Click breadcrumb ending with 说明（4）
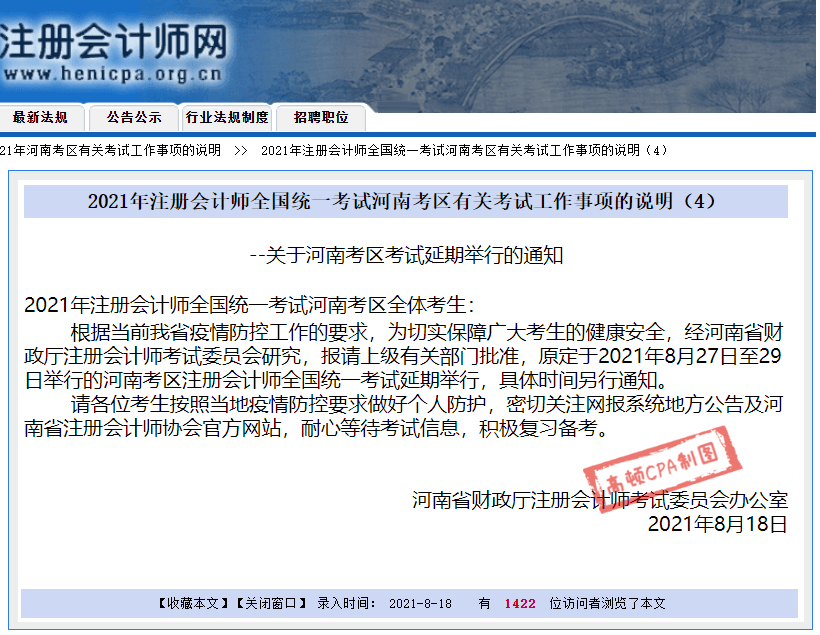The height and width of the screenshot is (635, 820). click(464, 151)
